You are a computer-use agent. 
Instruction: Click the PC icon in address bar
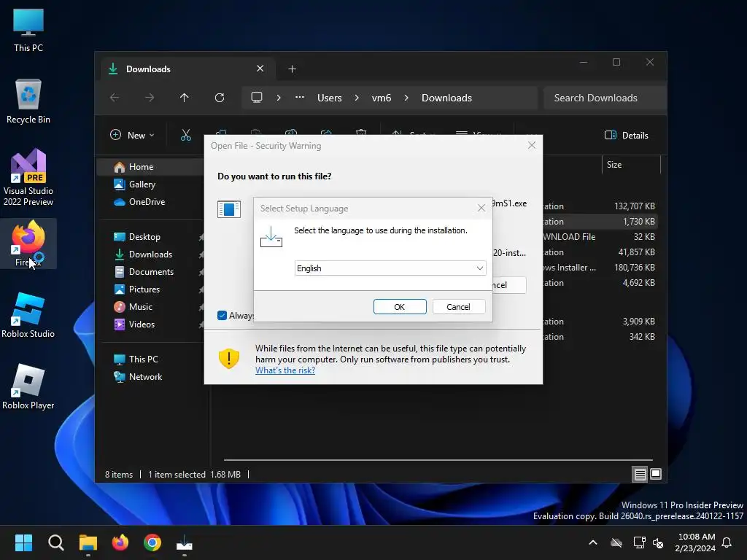[x=257, y=98]
